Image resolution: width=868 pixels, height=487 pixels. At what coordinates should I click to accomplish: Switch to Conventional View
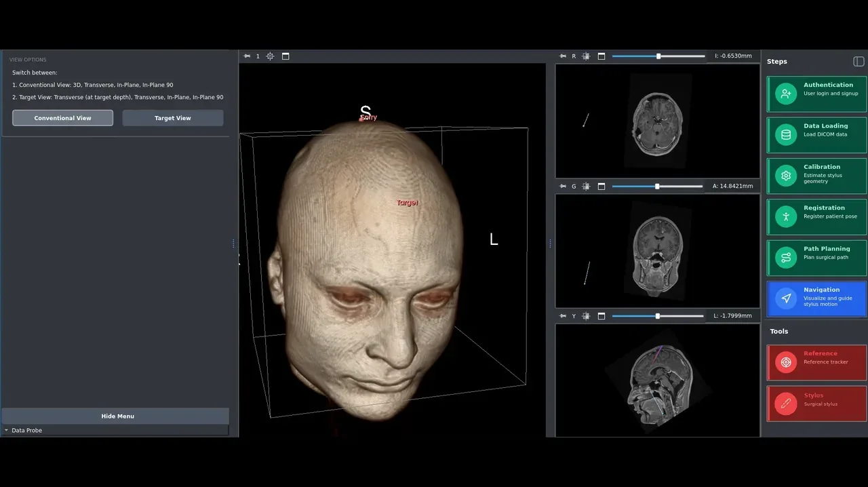click(x=62, y=118)
